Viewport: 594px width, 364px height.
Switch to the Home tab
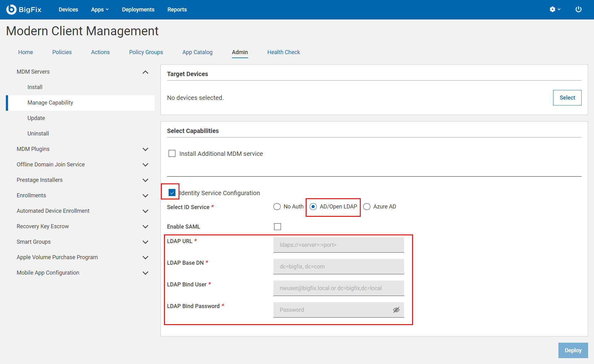coord(26,52)
